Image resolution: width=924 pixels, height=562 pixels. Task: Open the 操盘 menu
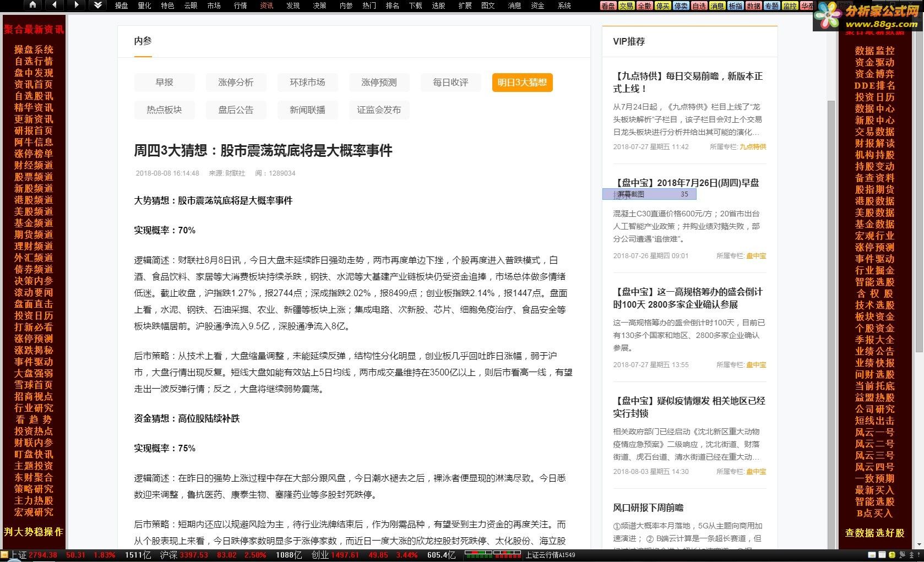click(121, 6)
